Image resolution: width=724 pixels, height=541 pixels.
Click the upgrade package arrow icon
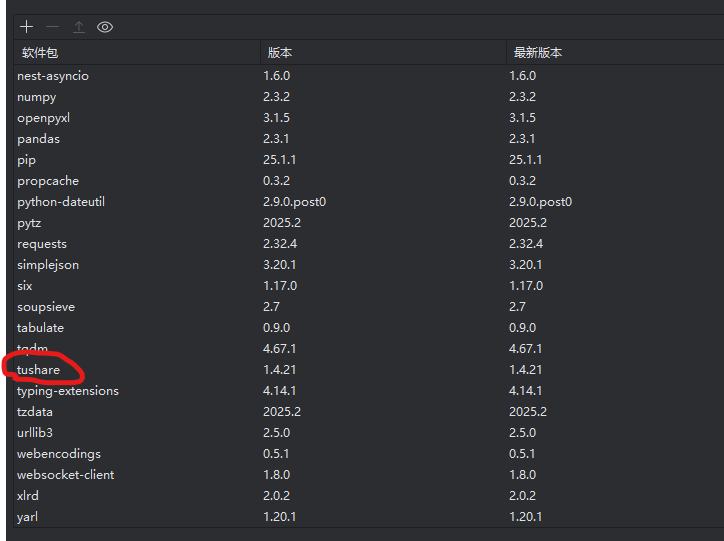(x=79, y=27)
